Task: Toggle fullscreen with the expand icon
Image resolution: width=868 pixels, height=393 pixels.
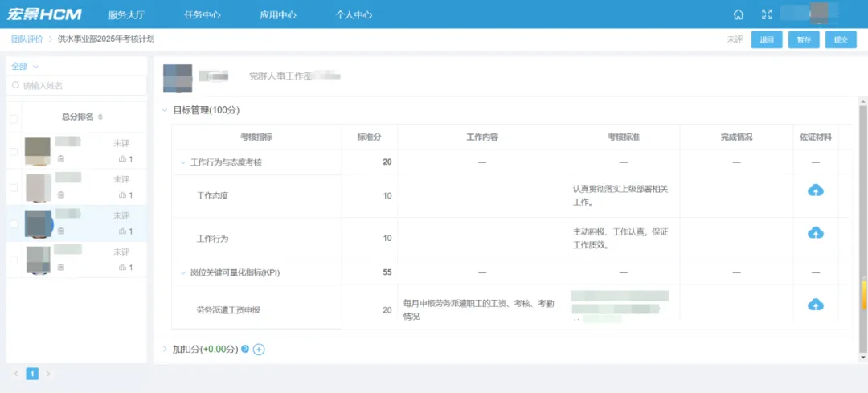Action: pos(767,15)
